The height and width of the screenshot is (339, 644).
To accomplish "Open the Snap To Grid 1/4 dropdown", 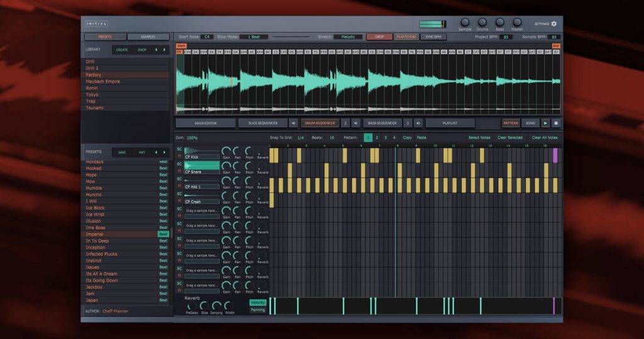I will pyautogui.click(x=301, y=138).
